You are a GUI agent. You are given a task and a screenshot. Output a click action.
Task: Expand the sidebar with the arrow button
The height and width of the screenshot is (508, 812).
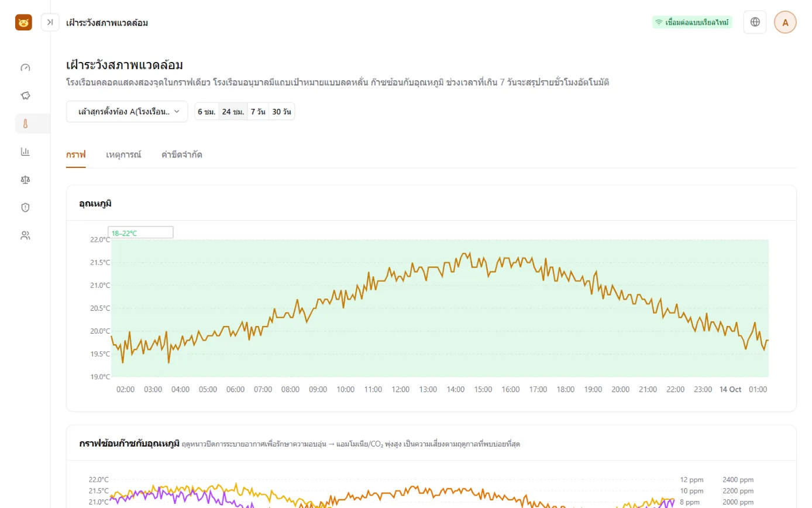tap(50, 22)
